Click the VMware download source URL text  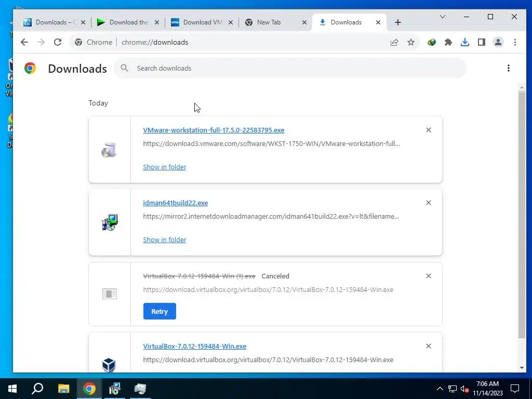(x=271, y=143)
